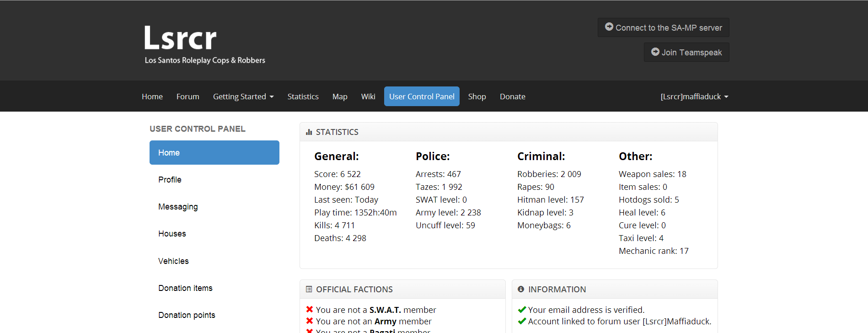
Task: Click green check beside forum account linked
Action: click(522, 321)
